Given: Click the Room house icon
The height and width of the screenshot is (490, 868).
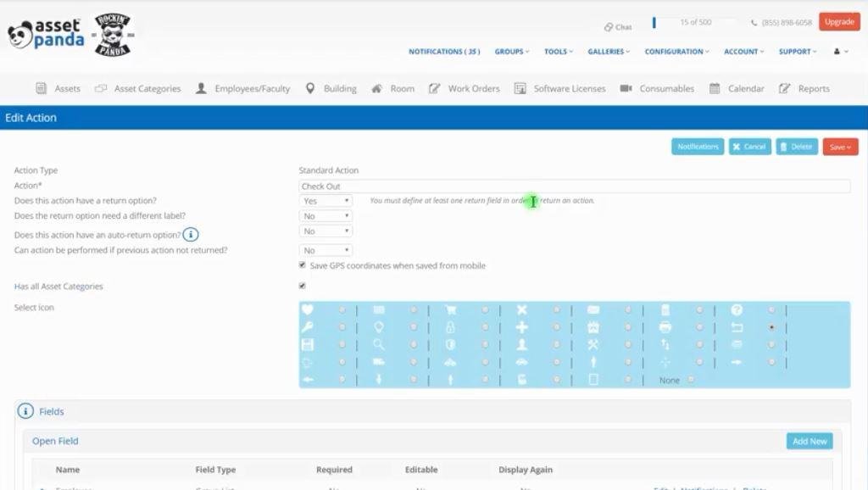Looking at the screenshot, I should coord(376,88).
